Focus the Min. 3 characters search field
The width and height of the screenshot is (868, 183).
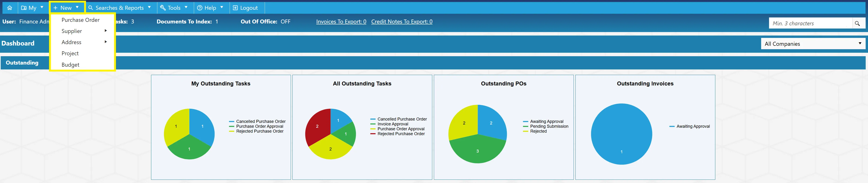[x=810, y=23]
